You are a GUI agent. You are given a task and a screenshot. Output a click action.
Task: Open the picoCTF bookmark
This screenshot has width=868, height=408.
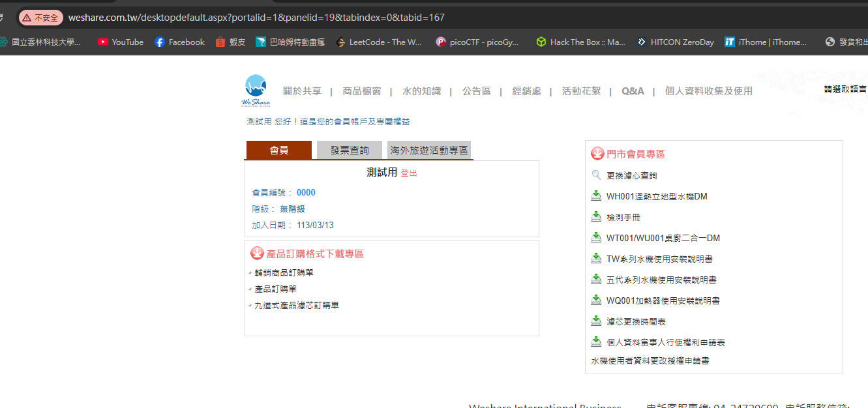pyautogui.click(x=477, y=42)
